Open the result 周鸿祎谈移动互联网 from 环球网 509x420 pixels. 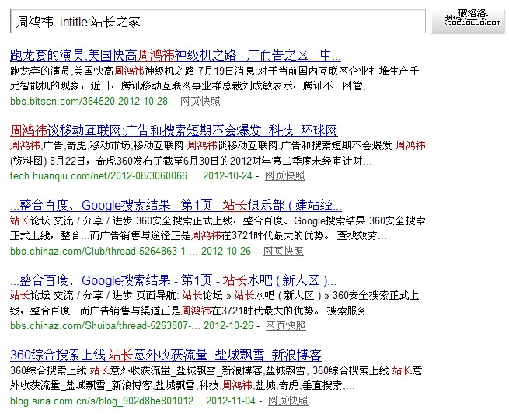(x=174, y=130)
